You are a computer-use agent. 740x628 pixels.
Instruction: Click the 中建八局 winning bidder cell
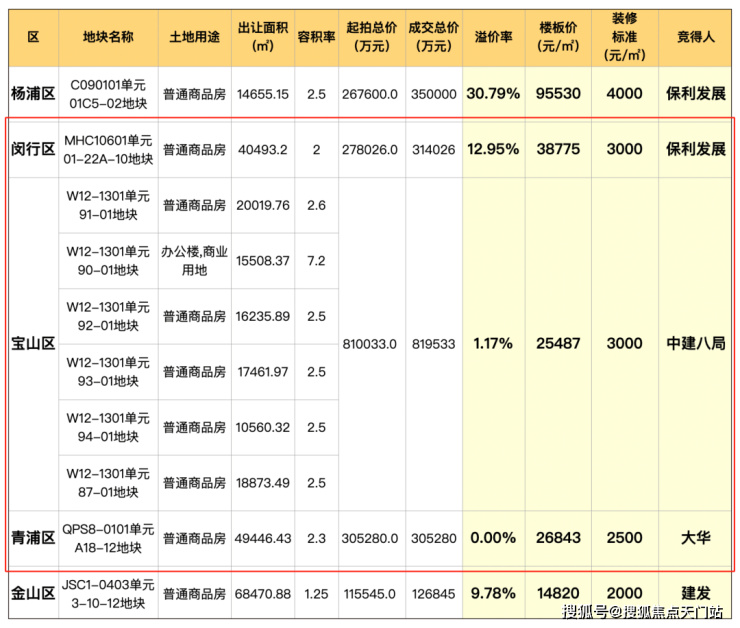[x=696, y=343]
